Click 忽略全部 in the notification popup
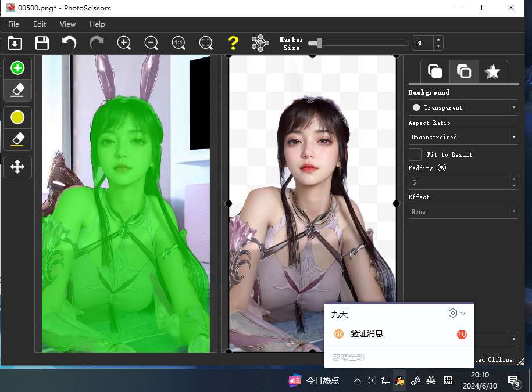This screenshot has height=392, width=532. click(348, 357)
